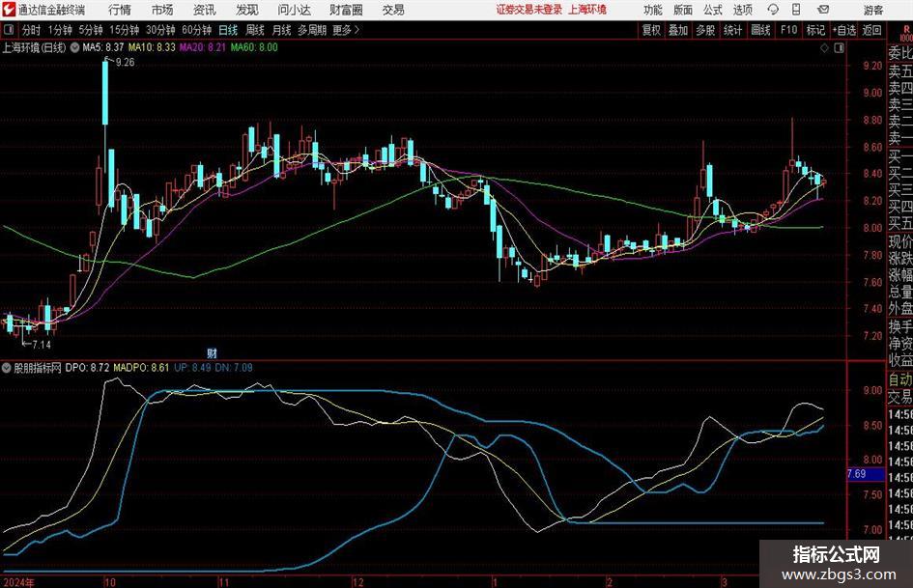Open the 交易 menu
913x588 pixels.
[393, 10]
